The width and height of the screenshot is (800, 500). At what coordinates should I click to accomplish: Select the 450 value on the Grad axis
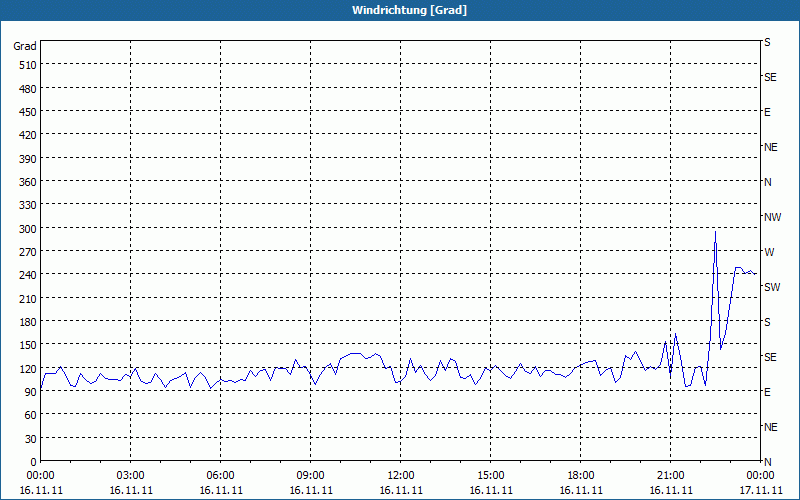[28, 112]
